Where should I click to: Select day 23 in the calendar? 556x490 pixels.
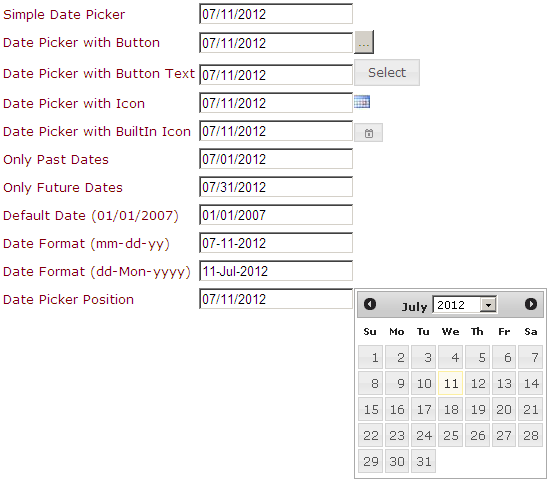point(397,435)
